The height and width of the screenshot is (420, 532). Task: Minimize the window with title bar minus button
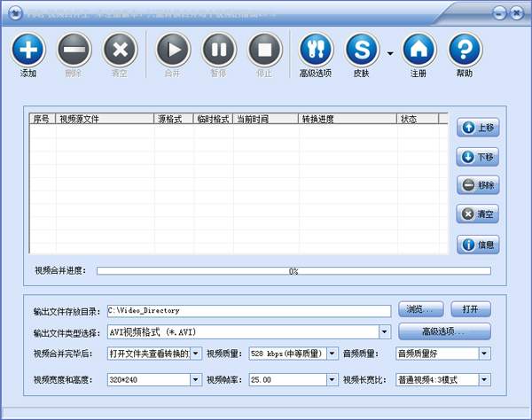[x=499, y=13]
